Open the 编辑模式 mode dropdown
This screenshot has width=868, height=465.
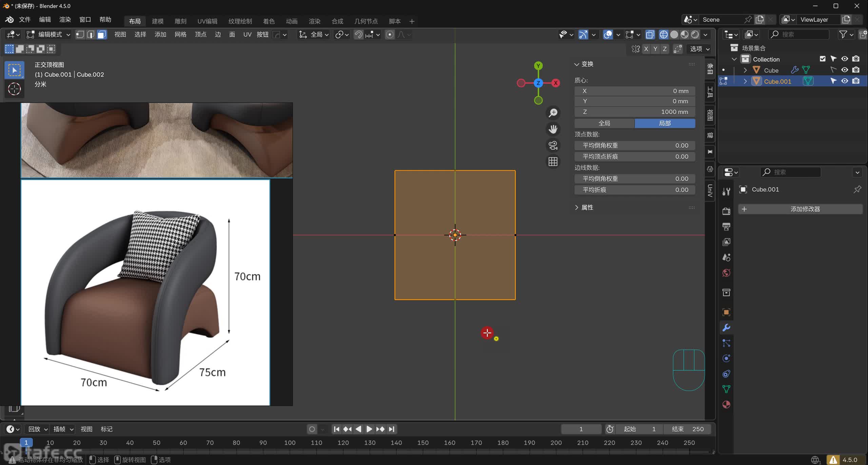point(49,35)
